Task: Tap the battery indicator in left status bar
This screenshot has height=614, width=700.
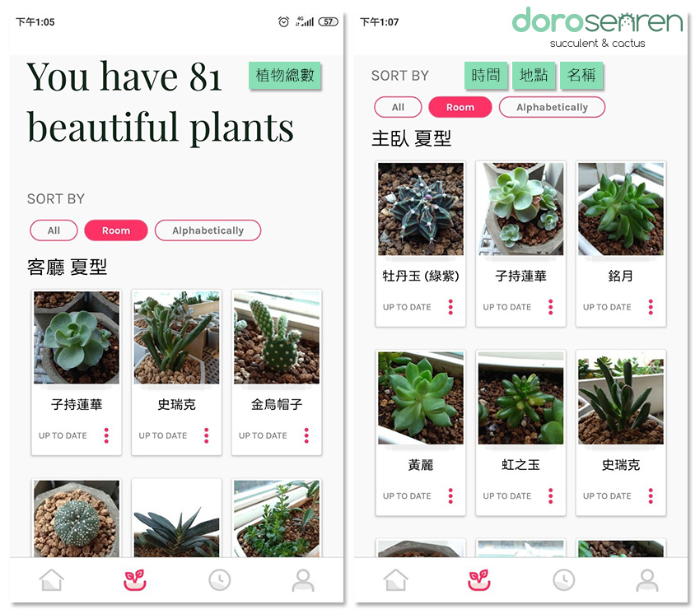Action: [328, 21]
